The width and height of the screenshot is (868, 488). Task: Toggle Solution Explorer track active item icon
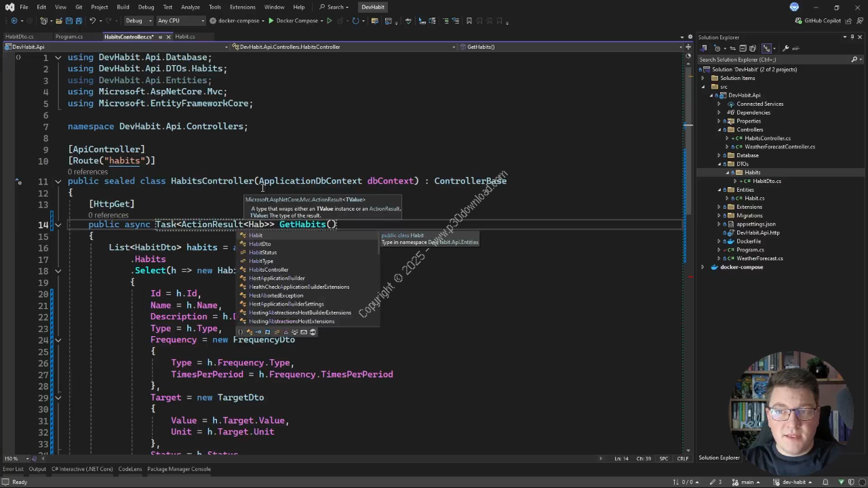point(766,48)
